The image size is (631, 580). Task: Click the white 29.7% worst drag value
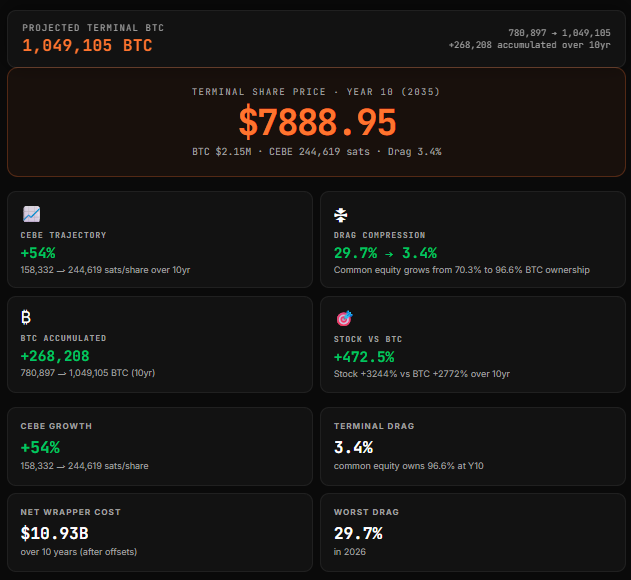coord(358,533)
